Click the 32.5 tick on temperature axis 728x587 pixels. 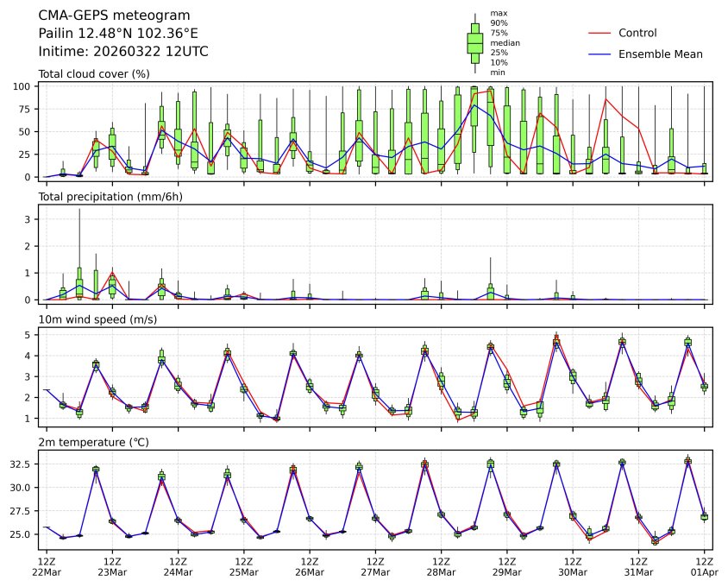click(21, 464)
